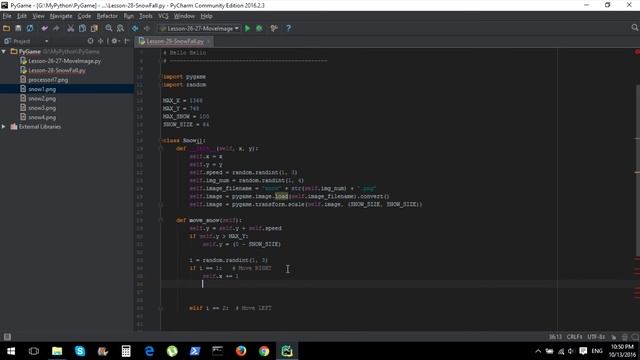Close the Lesson-28-SnowFall.py tab
The height and width of the screenshot is (360, 640).
tap(209, 41)
